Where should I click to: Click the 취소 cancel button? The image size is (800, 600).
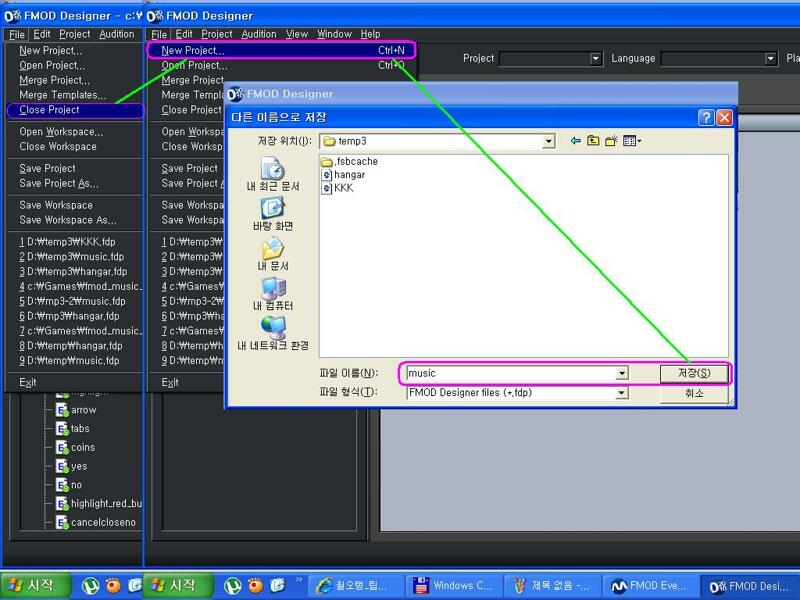(x=694, y=393)
